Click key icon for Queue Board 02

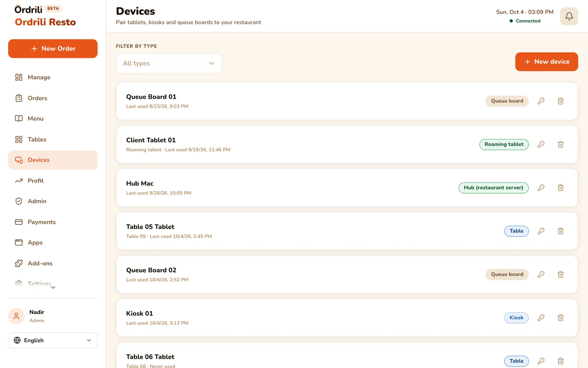pos(541,274)
